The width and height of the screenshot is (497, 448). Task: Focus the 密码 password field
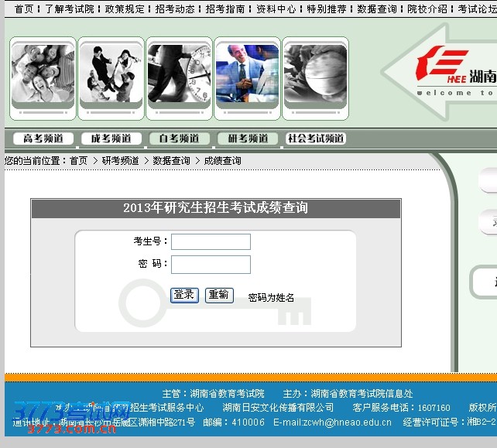[211, 265]
